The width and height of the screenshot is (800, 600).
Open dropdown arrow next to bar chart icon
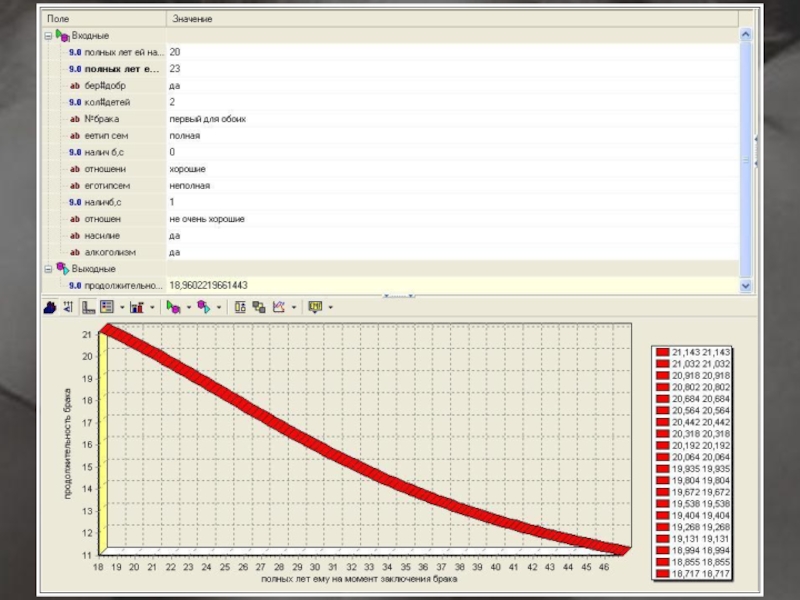click(153, 307)
